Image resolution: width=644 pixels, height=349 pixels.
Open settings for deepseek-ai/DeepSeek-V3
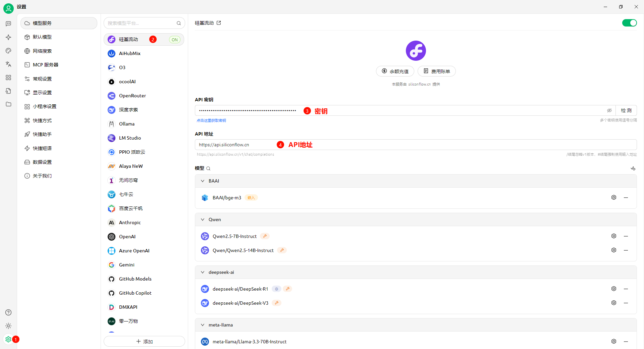tap(614, 303)
